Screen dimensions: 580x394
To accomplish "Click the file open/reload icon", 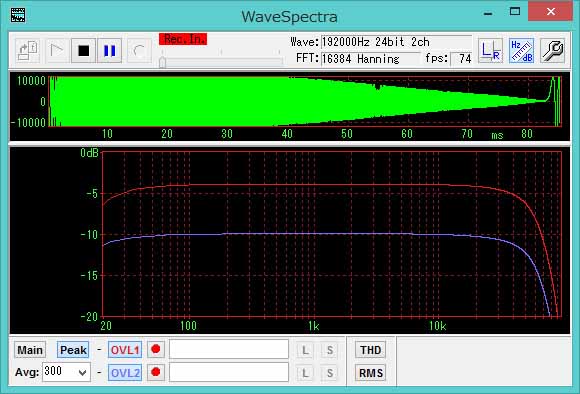I will click(27, 50).
